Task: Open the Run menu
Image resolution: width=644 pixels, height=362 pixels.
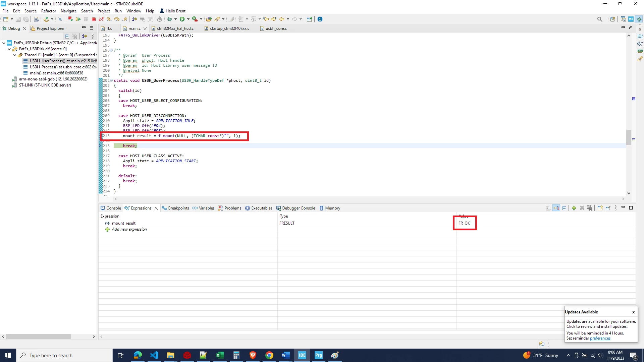Action: pos(118,11)
